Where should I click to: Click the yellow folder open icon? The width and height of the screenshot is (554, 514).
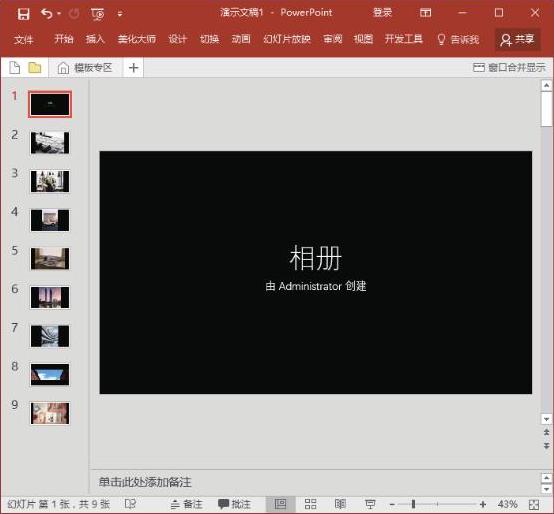point(35,67)
